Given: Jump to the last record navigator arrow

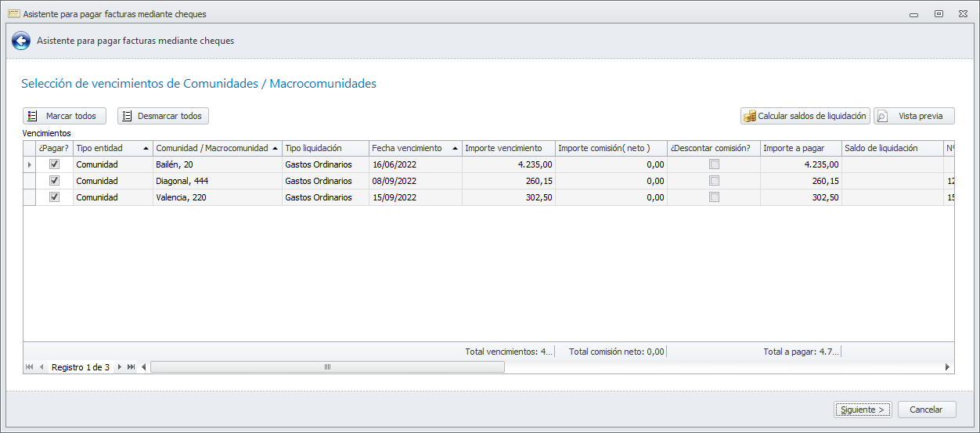Looking at the screenshot, I should 132,366.
